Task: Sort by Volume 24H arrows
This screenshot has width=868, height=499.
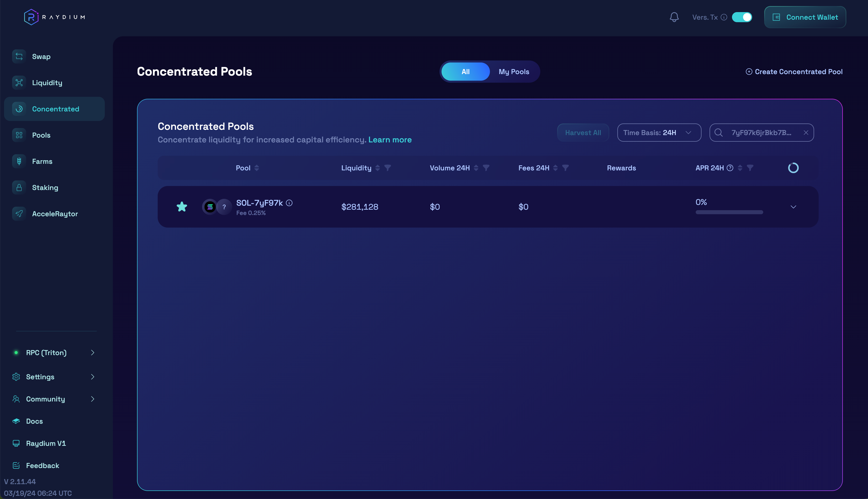Action: [476, 168]
